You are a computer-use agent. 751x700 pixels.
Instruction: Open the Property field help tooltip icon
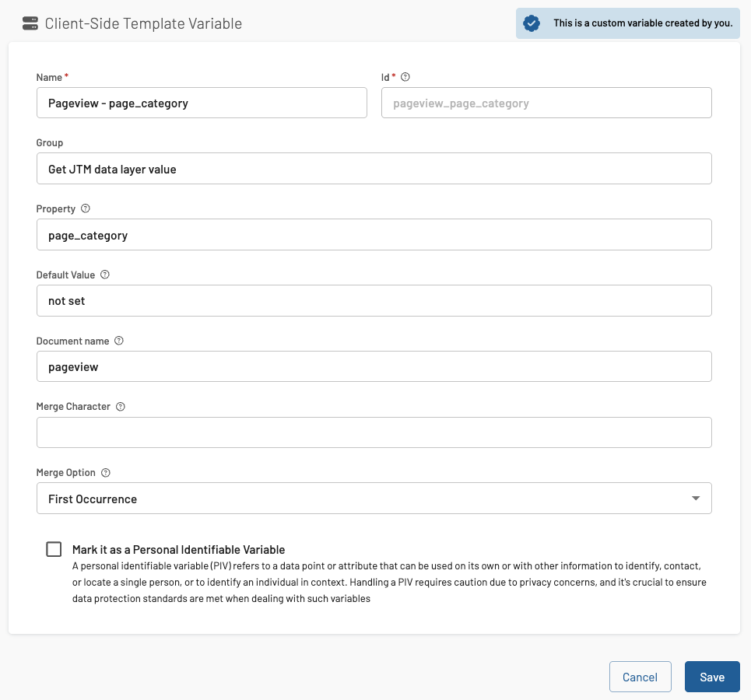tap(86, 208)
